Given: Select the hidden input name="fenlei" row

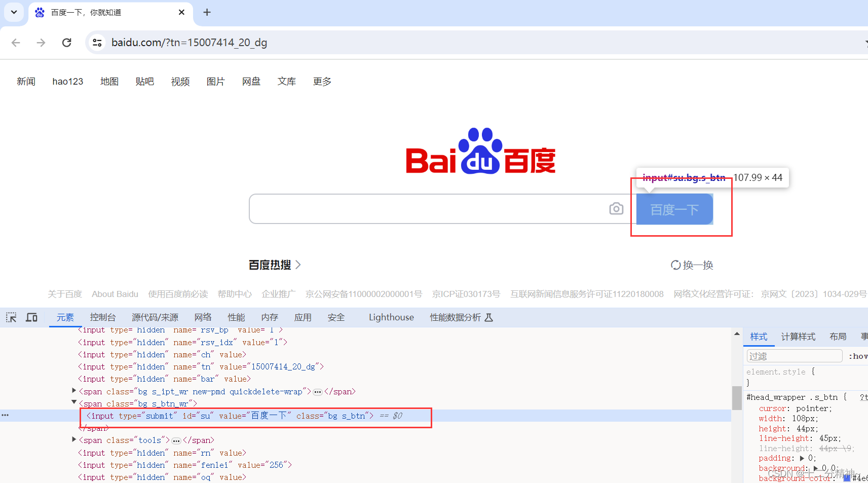Looking at the screenshot, I should [185, 465].
